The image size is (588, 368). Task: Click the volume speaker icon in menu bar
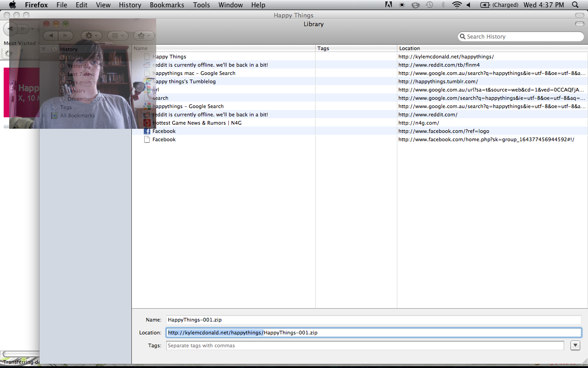[x=469, y=5]
